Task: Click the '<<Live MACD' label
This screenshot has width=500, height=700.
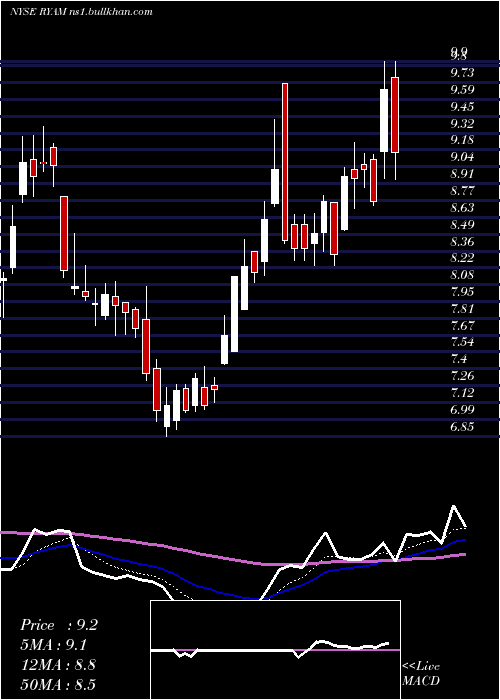Action: [421, 674]
